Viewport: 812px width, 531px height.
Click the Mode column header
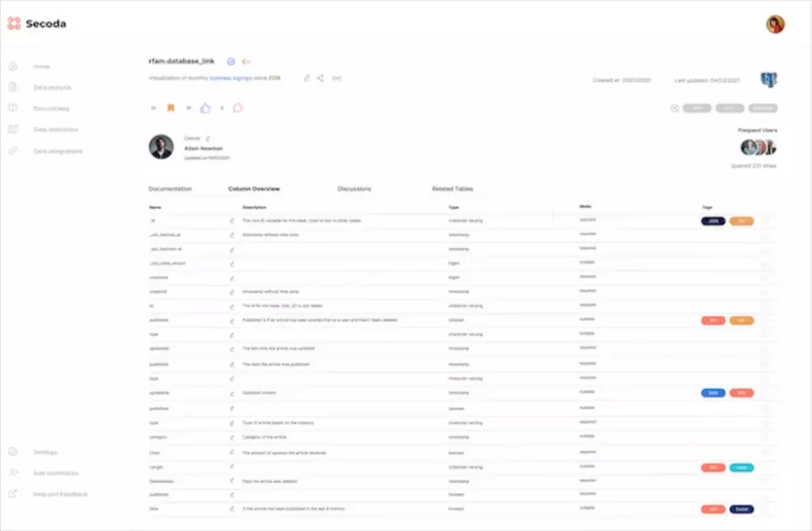click(x=585, y=207)
